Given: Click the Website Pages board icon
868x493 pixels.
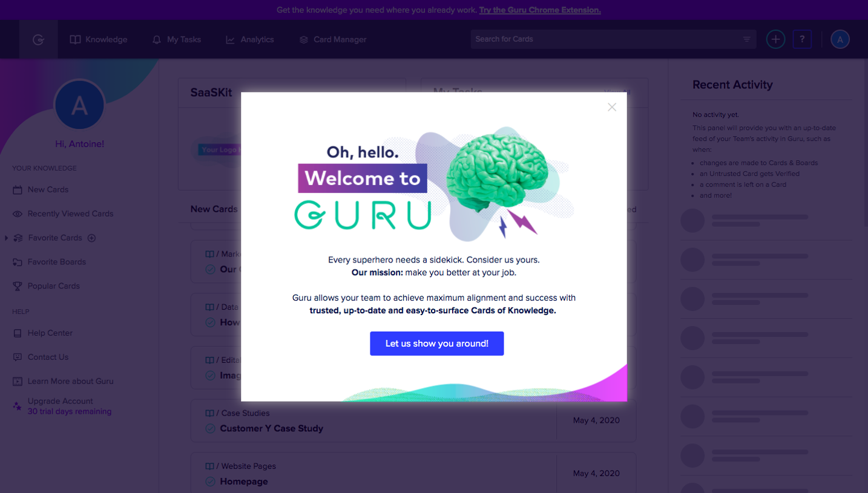Looking at the screenshot, I should coord(209,466).
